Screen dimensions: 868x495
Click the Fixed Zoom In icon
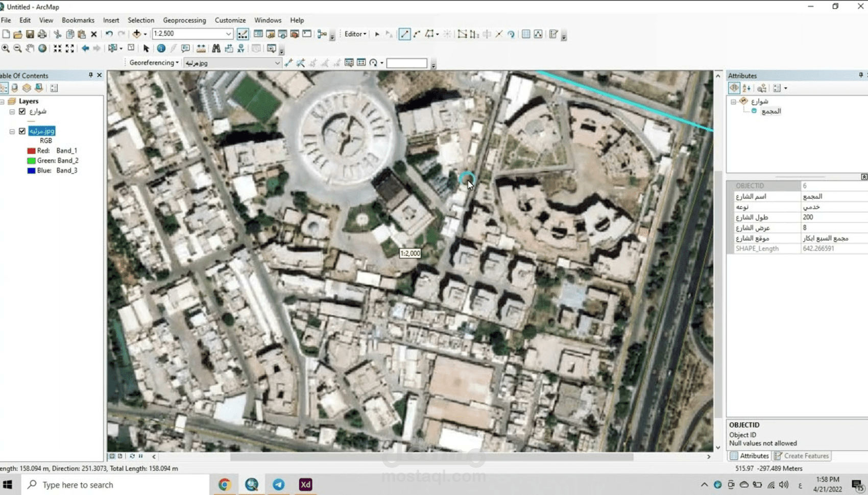[x=58, y=48]
